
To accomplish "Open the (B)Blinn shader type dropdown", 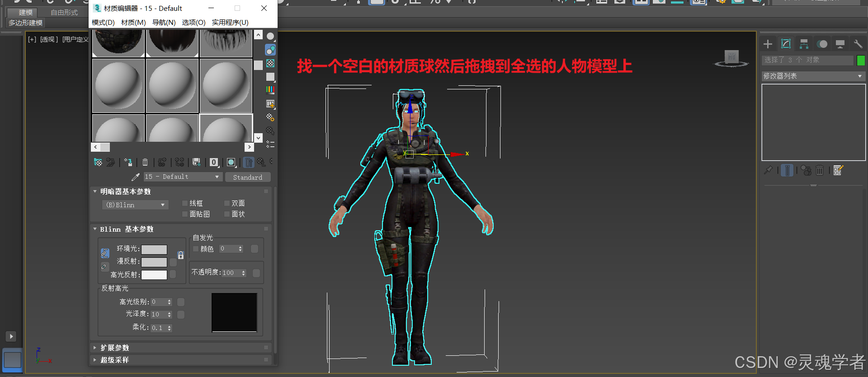I will click(135, 205).
